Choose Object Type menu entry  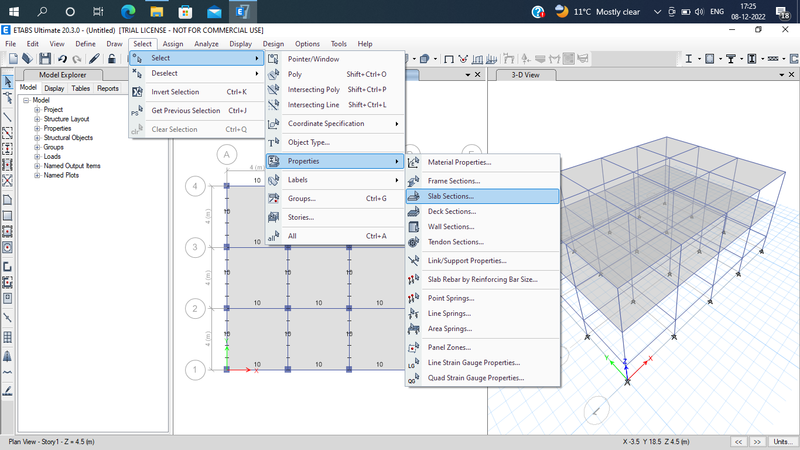pyautogui.click(x=336, y=142)
